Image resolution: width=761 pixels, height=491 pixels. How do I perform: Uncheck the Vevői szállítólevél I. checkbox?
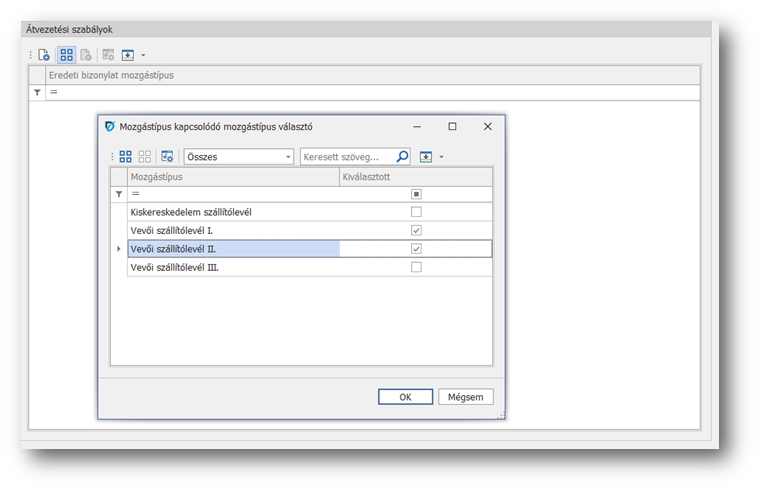tap(416, 230)
